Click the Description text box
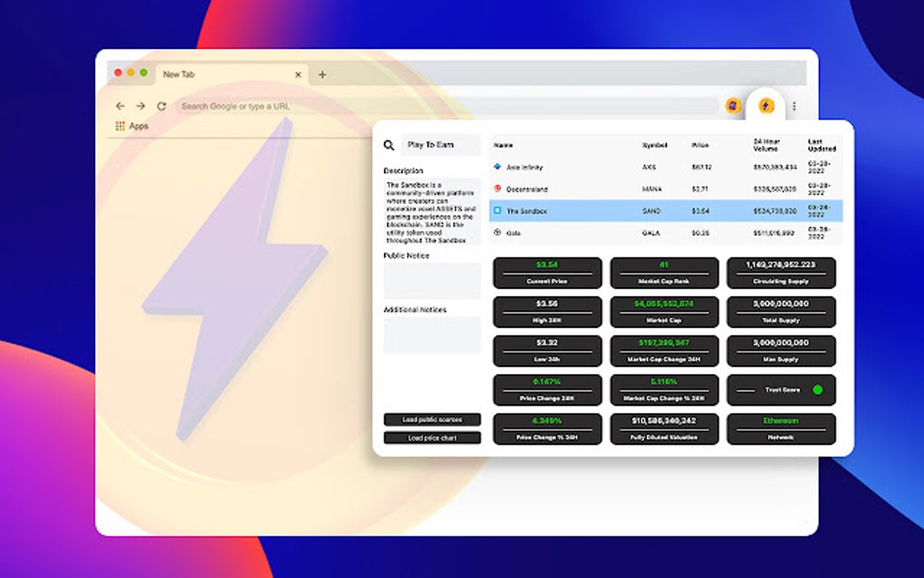 click(x=432, y=212)
